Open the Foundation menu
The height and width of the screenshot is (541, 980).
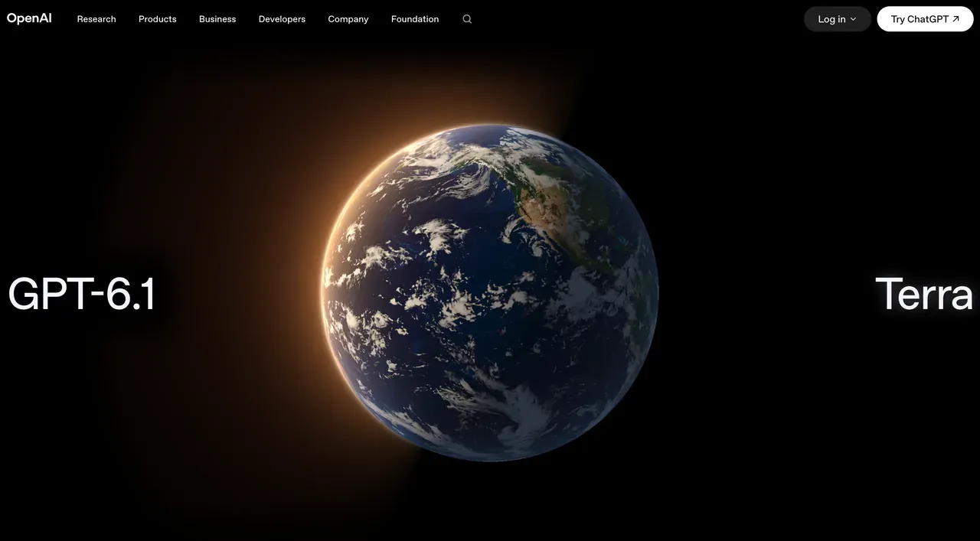tap(415, 19)
